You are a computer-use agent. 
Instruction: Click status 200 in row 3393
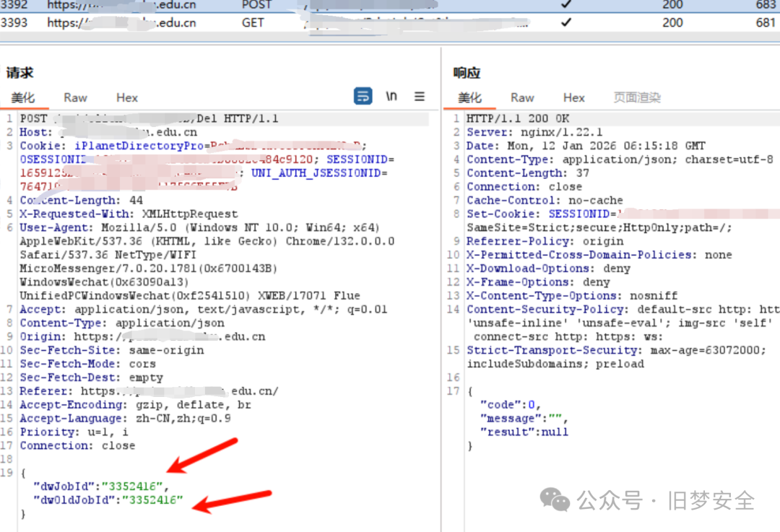tap(672, 23)
